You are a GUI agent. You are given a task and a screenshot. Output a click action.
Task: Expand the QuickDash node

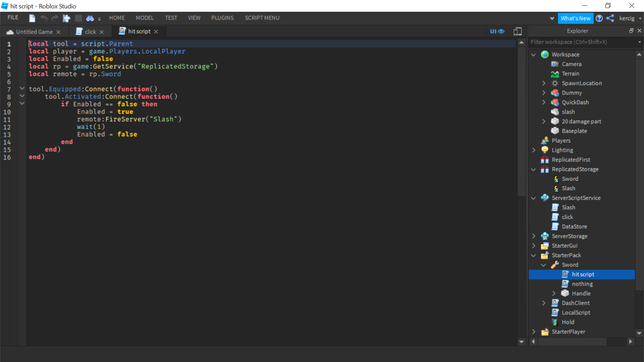coord(544,102)
